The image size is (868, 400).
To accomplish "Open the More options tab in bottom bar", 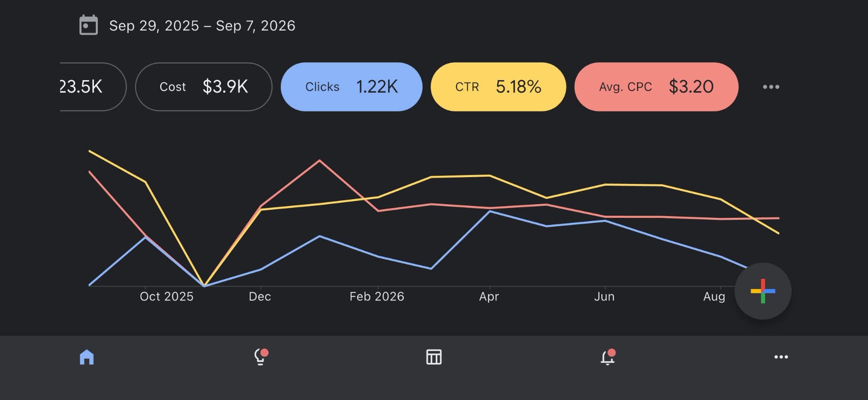I will [x=781, y=357].
